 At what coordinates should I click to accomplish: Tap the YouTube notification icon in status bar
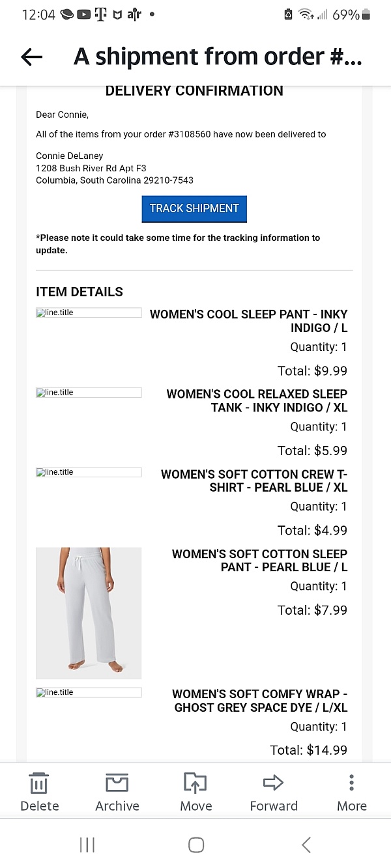click(83, 14)
